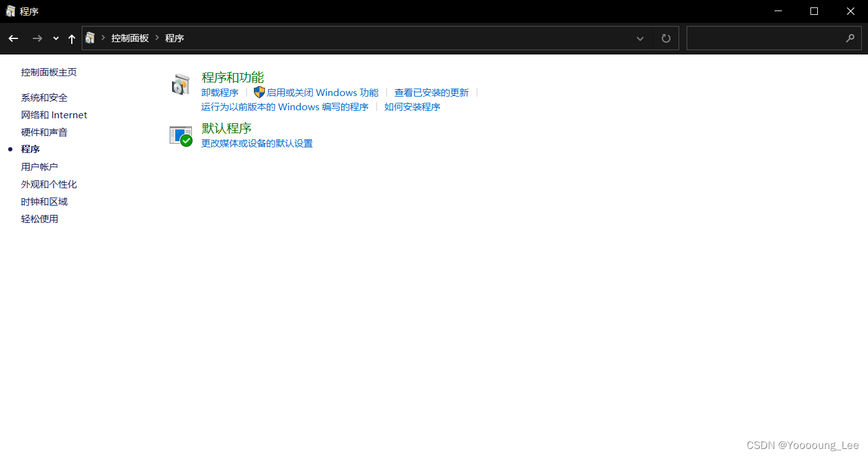Expand the chevron after 控制面板 breadcrumb
The image size is (868, 457).
[x=157, y=38]
